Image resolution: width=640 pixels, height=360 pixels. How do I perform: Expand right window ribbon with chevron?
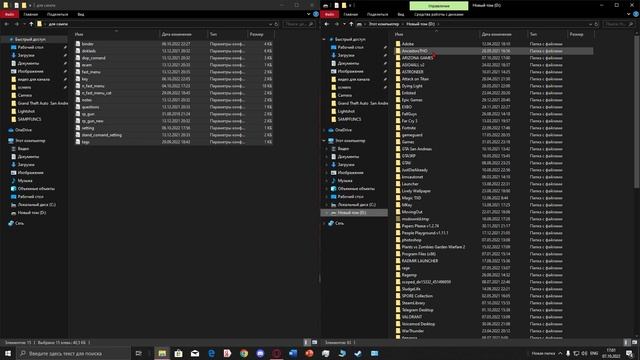point(629,14)
